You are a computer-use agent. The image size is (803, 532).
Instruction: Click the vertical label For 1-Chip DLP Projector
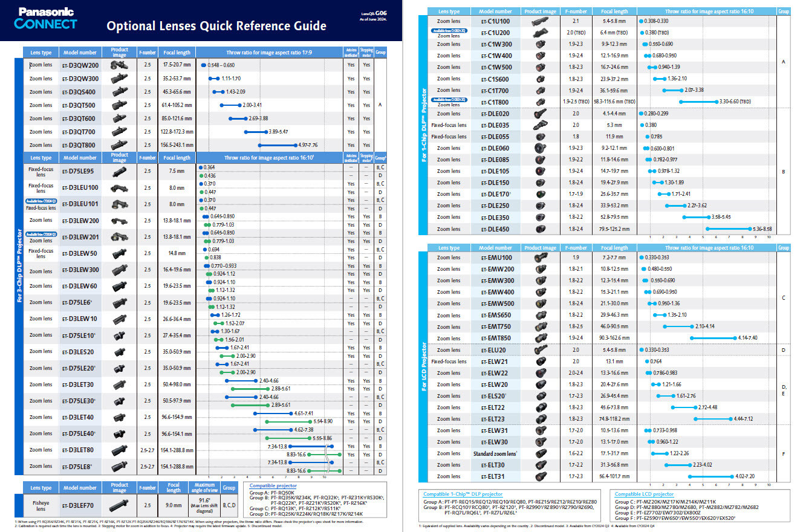tap(423, 125)
